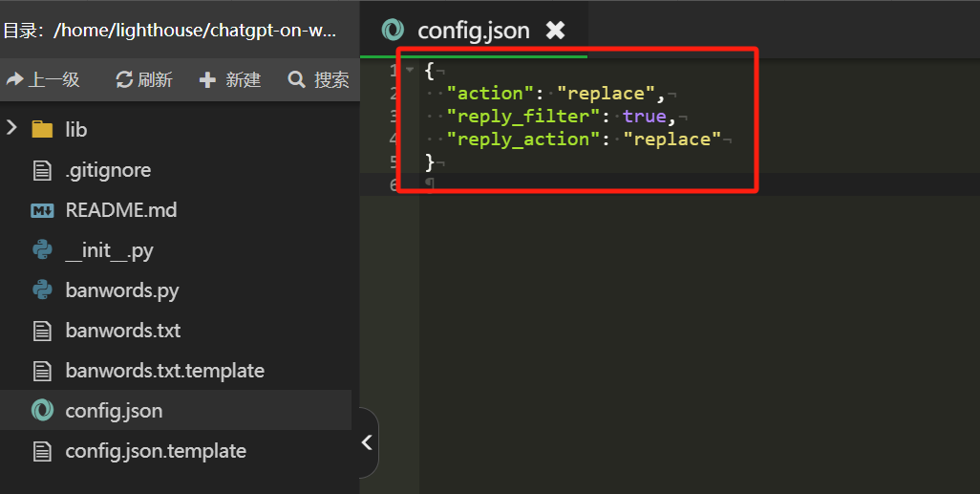Expand the lib folder chevron
Viewport: 980px width, 494px height.
(12, 128)
